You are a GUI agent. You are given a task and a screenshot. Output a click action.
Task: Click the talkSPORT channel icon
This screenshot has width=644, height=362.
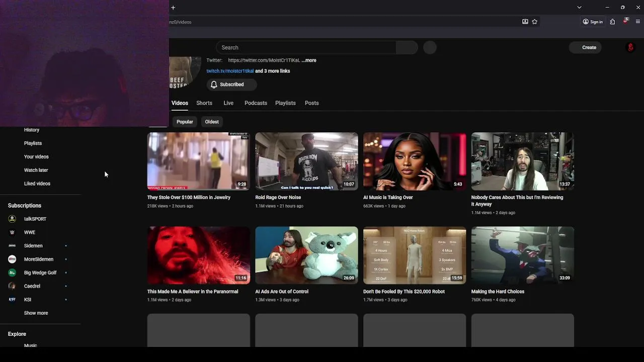click(12, 219)
